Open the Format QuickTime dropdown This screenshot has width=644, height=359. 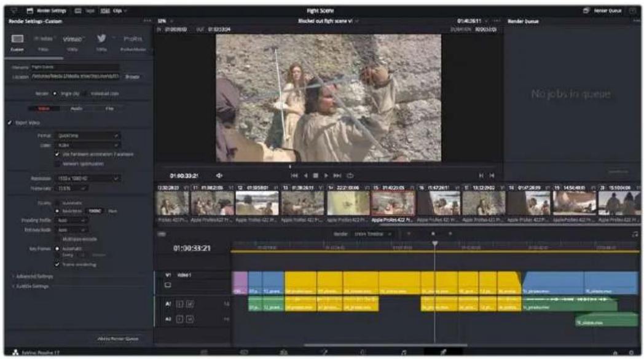(87, 136)
